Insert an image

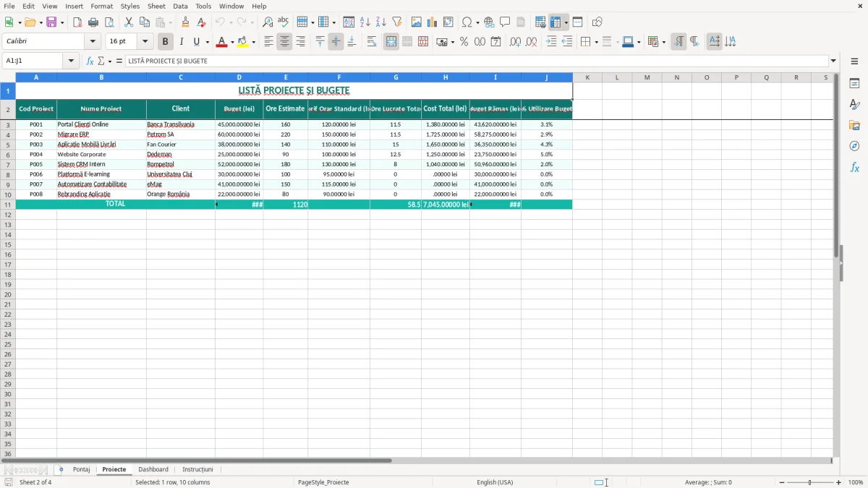[417, 22]
